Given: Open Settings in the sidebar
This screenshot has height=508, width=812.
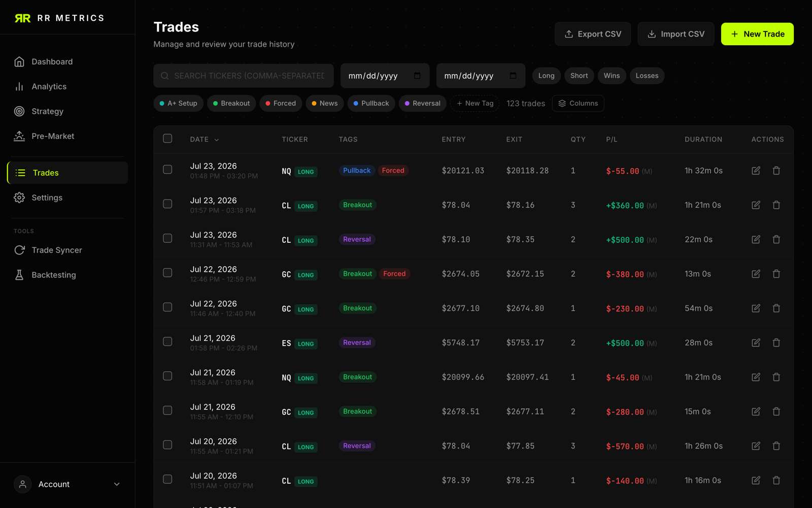Looking at the screenshot, I should (x=67, y=198).
